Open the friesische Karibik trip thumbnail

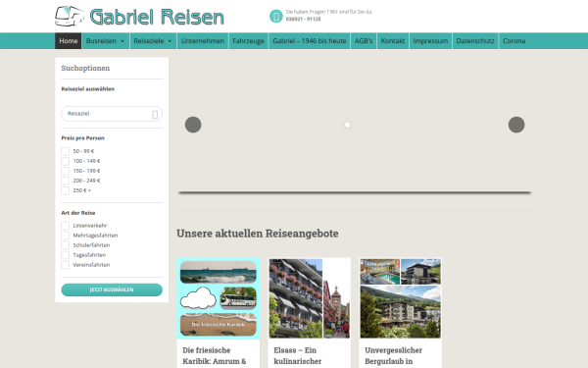pyautogui.click(x=219, y=298)
